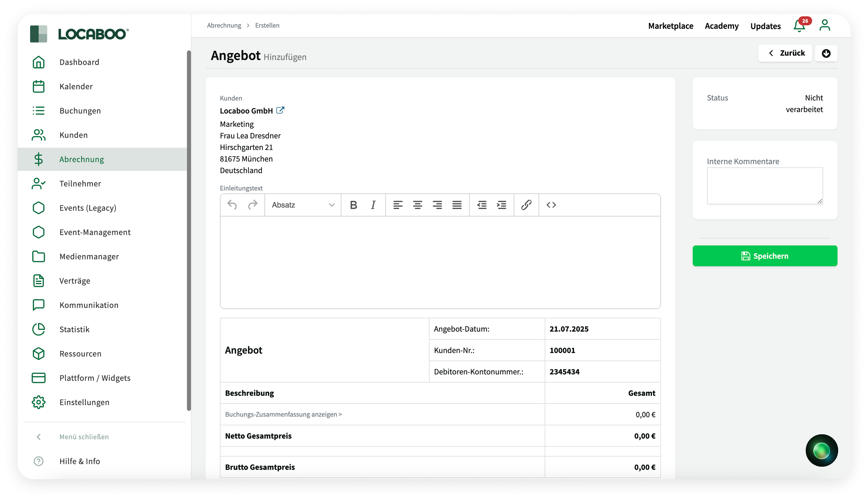The image size is (868, 500).
Task: Click the undo arrow in editor
Action: click(x=232, y=205)
